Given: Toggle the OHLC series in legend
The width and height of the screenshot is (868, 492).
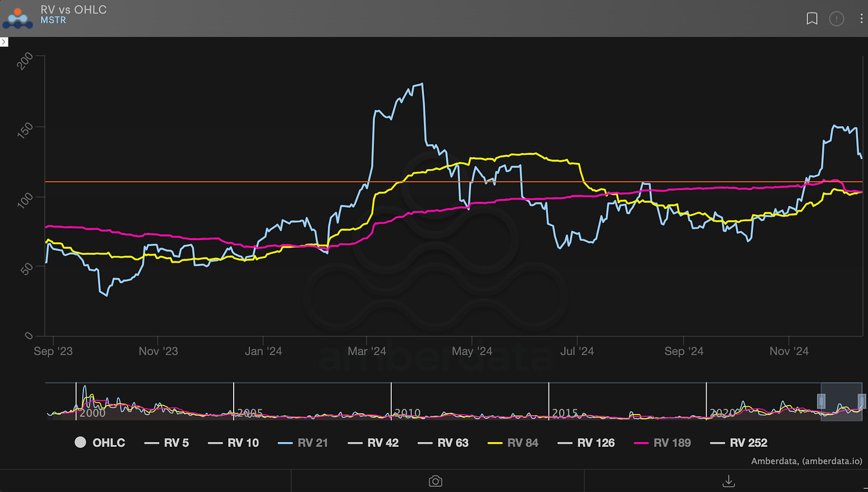Looking at the screenshot, I should click(x=100, y=443).
